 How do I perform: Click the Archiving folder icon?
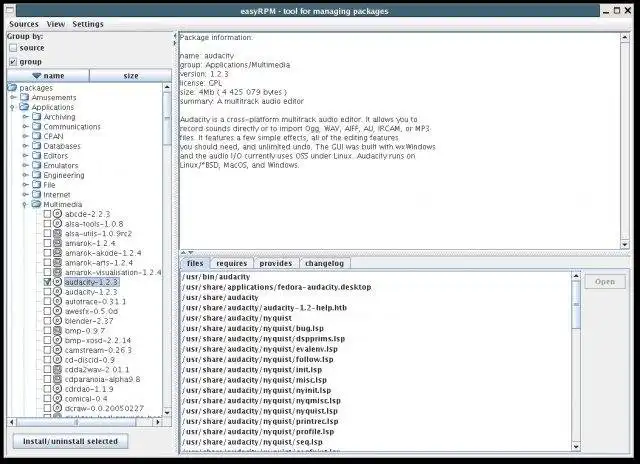[37, 117]
